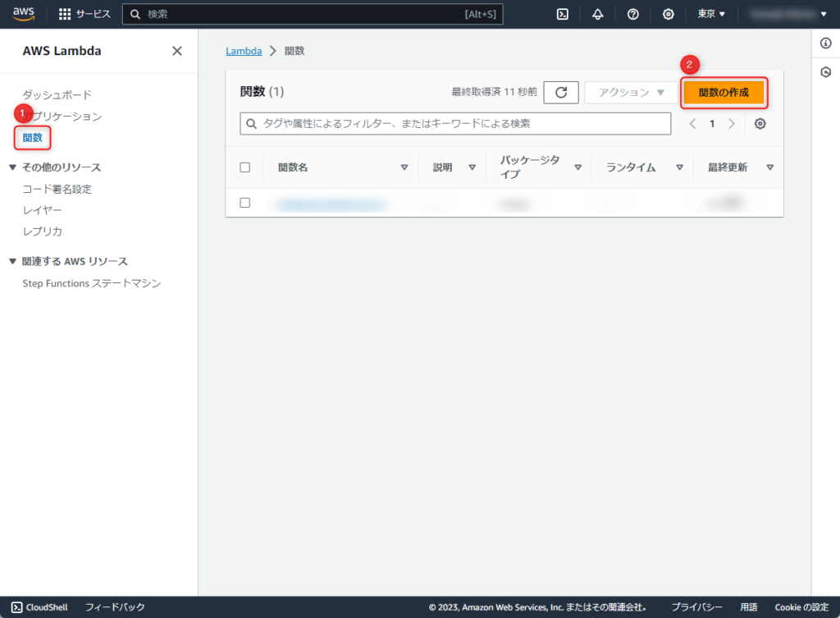Open the アクション dropdown

pos(631,92)
